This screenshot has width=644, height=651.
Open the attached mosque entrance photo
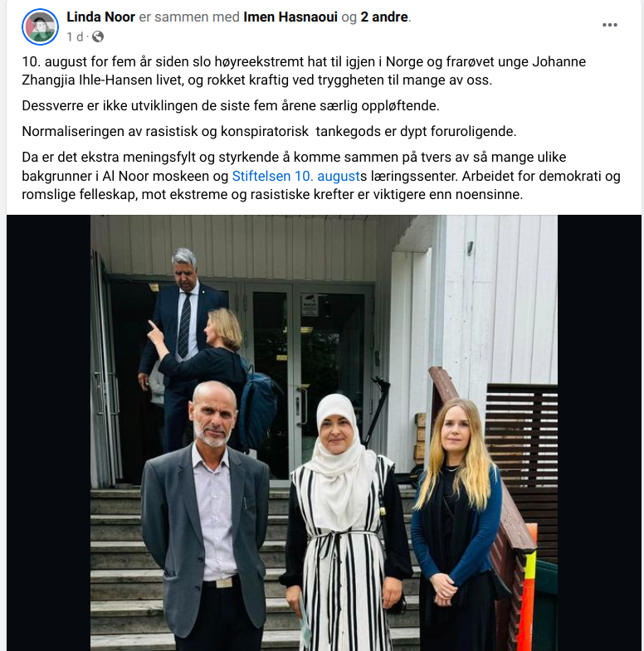click(x=324, y=433)
